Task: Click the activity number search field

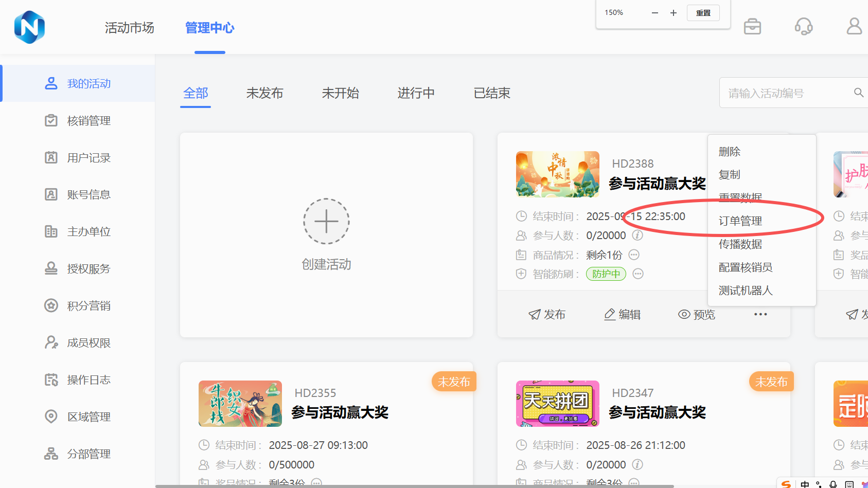Action: (787, 93)
